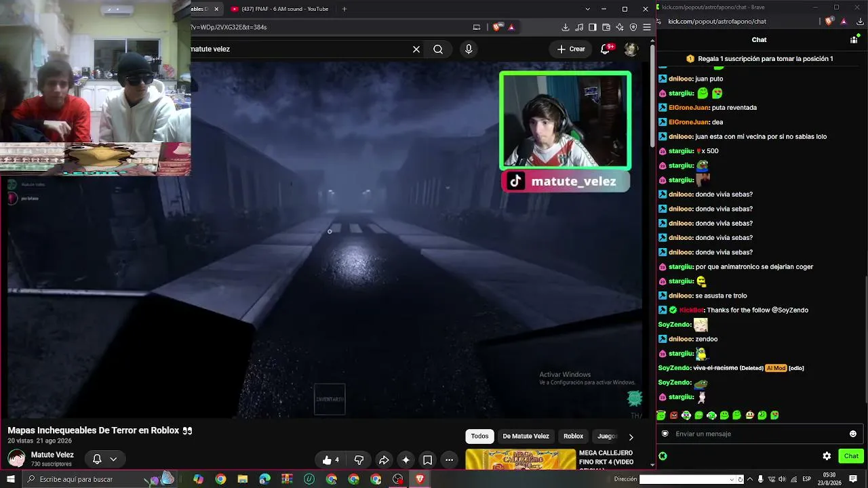Open the YouTube account avatar menu
Screen dimensions: 868x488
point(631,49)
